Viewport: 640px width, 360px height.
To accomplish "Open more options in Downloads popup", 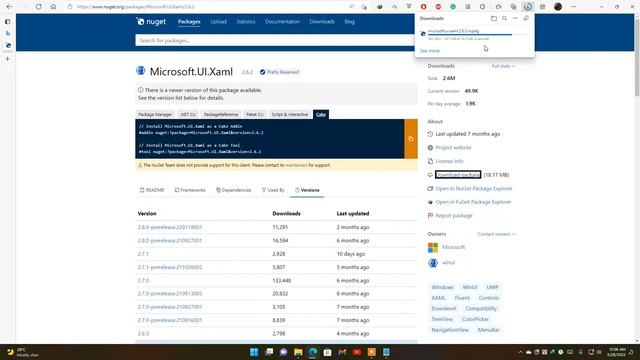I will point(515,18).
